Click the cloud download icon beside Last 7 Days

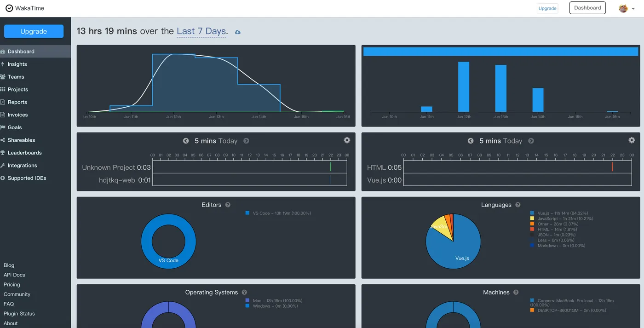[238, 32]
